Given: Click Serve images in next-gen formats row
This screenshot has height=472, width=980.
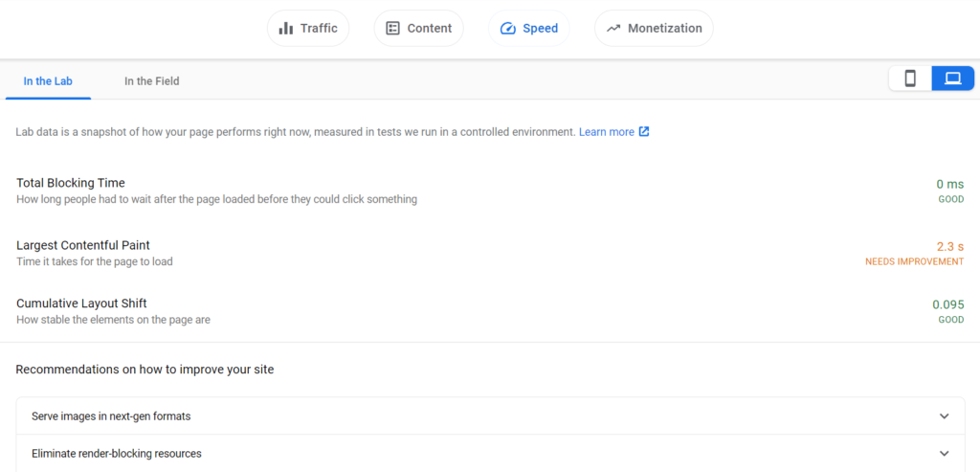Looking at the screenshot, I should 490,416.
